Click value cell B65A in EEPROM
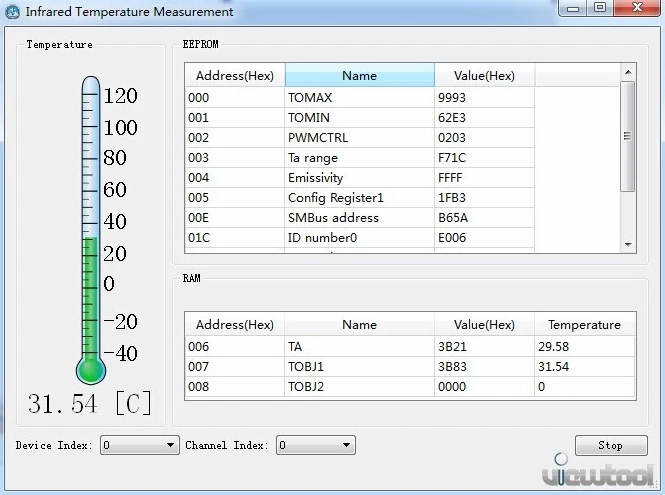 point(484,218)
